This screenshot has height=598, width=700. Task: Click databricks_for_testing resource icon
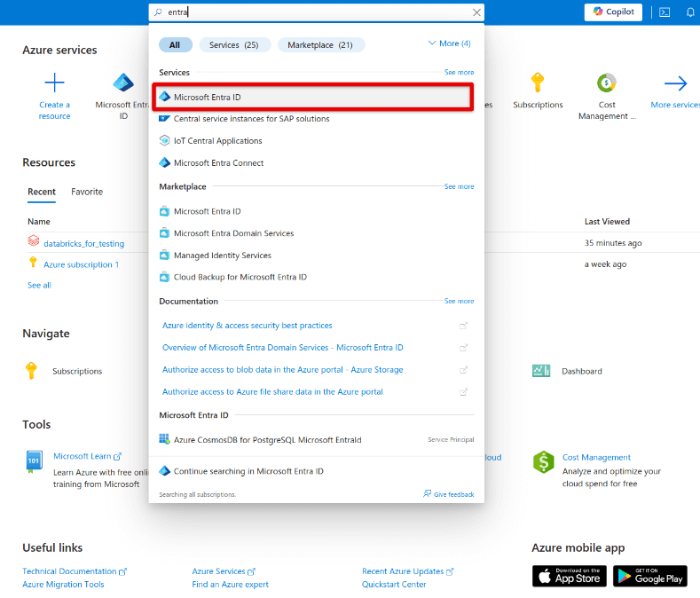pyautogui.click(x=34, y=240)
